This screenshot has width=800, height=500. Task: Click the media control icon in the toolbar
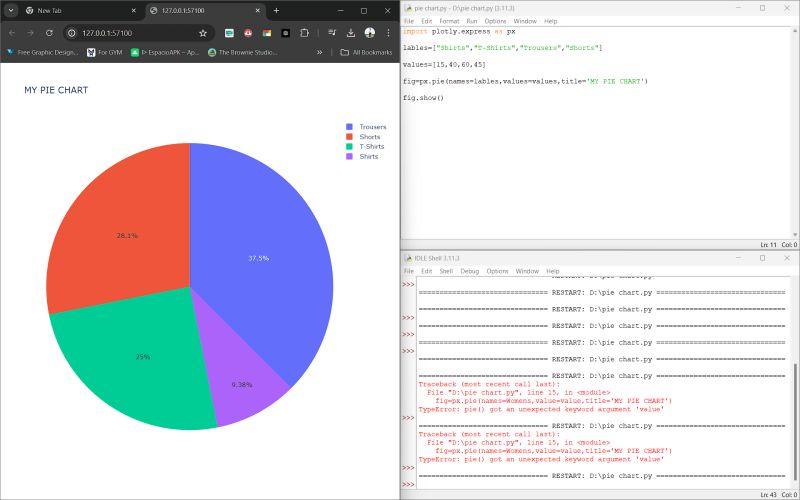330,32
